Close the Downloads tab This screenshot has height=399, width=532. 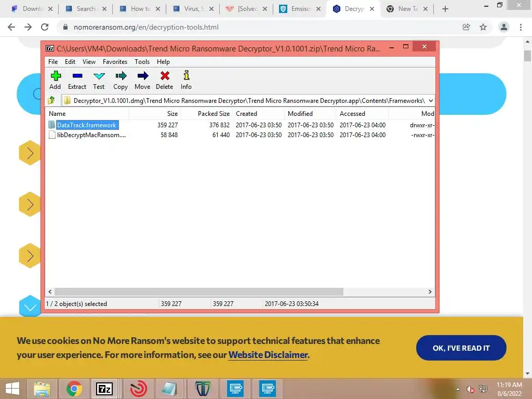pyautogui.click(x=50, y=9)
